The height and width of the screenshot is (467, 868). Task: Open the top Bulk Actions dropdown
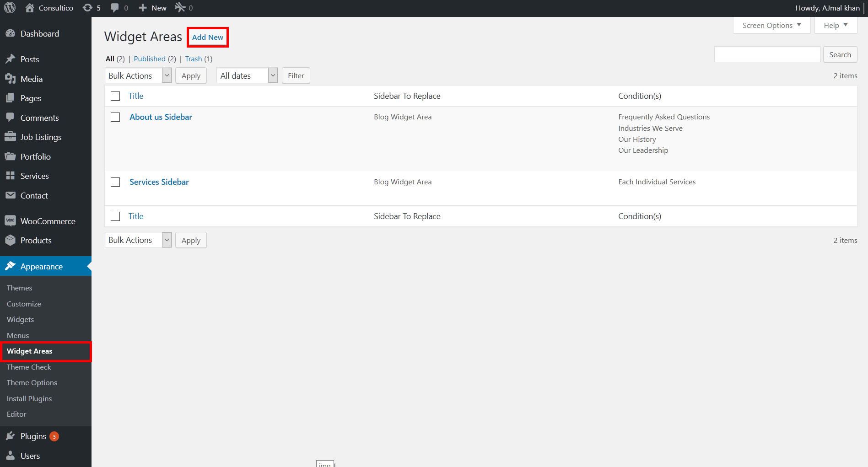(138, 76)
